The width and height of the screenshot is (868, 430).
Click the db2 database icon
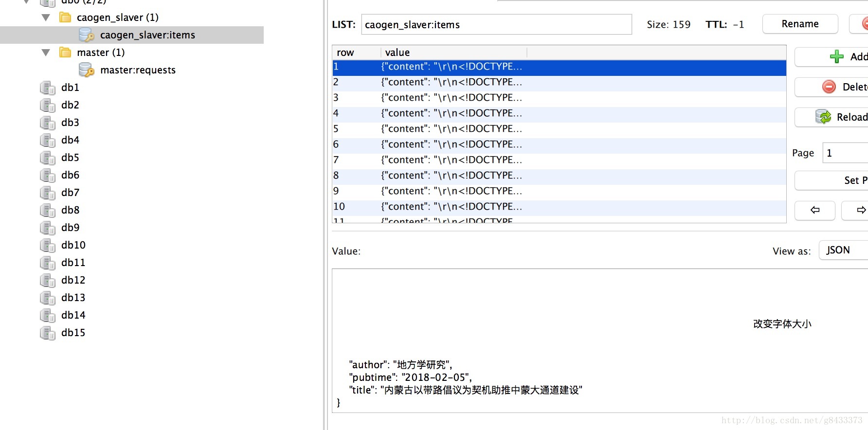pyautogui.click(x=48, y=106)
